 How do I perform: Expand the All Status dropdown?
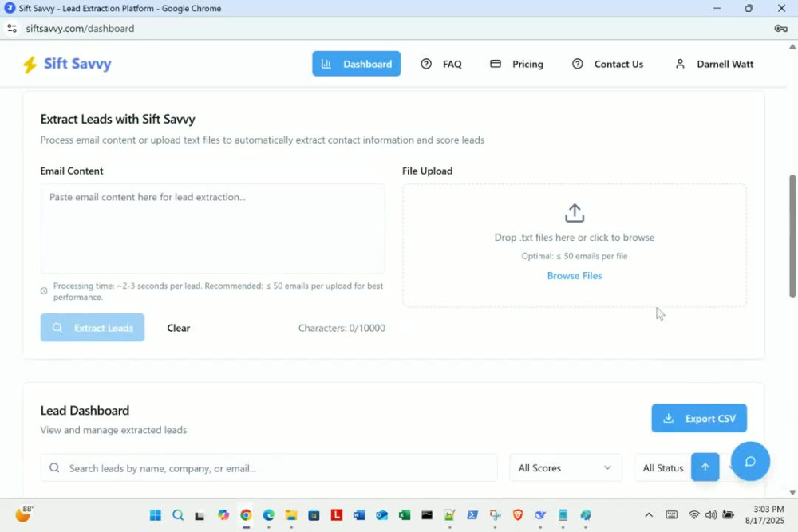[662, 468]
